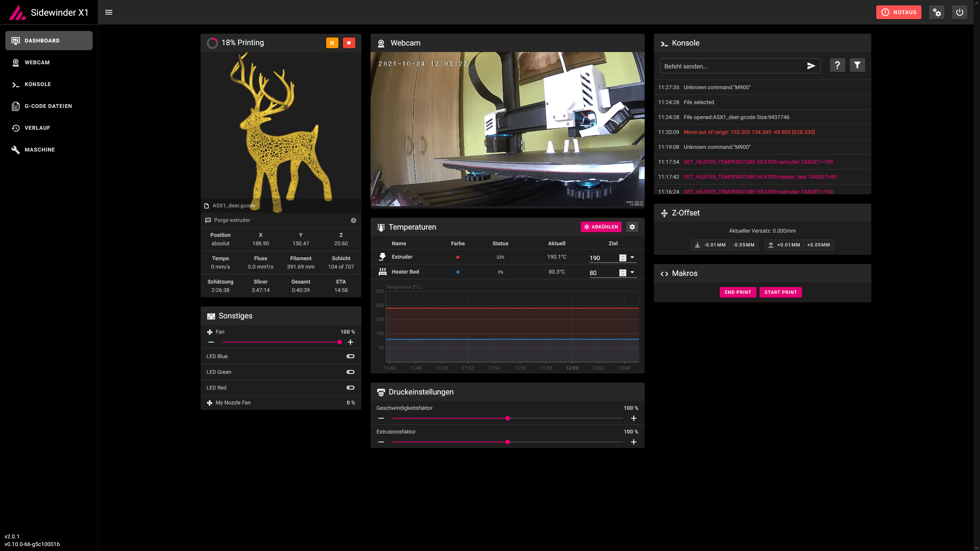Expand Heater Bed target presets dropdown
This screenshot has height=551, width=980.
[632, 272]
